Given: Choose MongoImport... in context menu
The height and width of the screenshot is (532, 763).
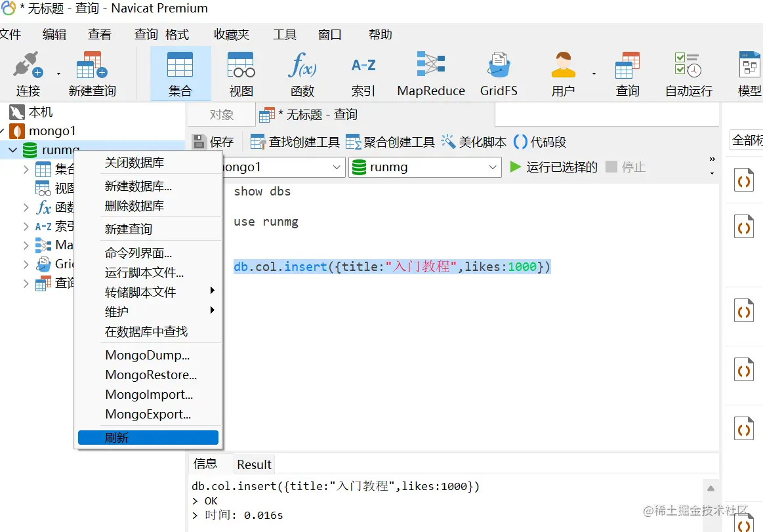Looking at the screenshot, I should [x=149, y=394].
